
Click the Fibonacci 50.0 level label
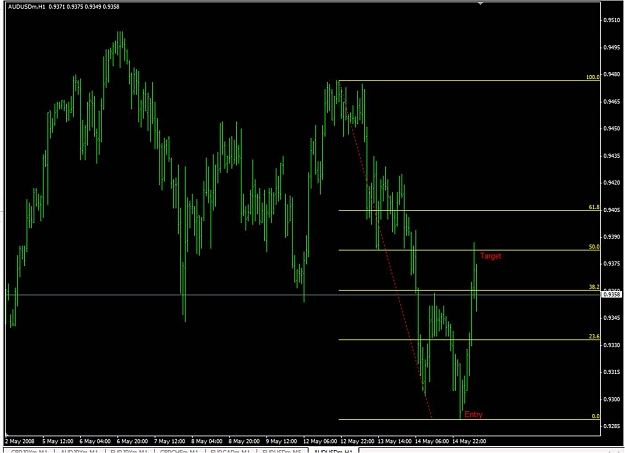point(594,247)
